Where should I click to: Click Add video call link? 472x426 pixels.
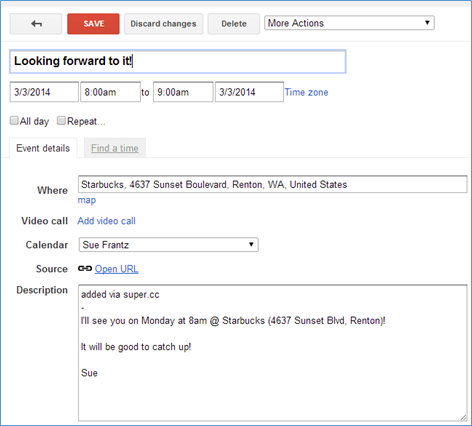106,221
